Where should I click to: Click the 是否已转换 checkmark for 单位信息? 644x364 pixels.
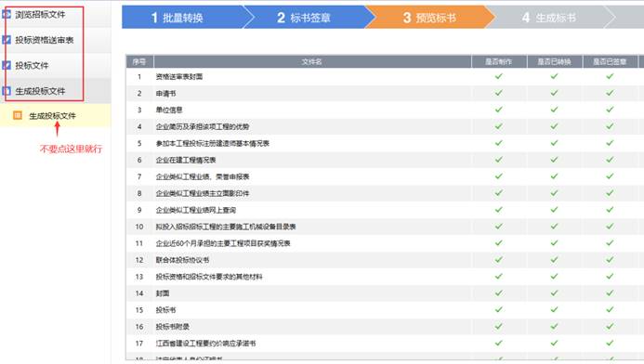(554, 110)
